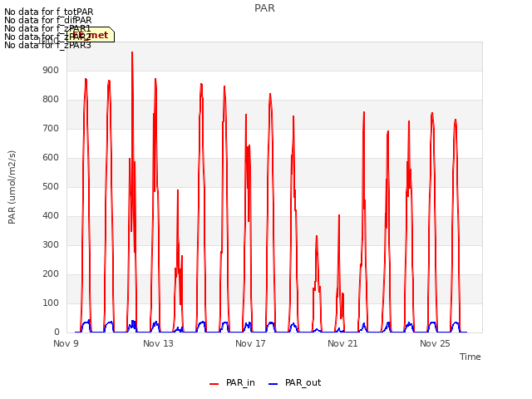
Task: Click the tallest PAR_in peak near 960
Action: [x=132, y=53]
